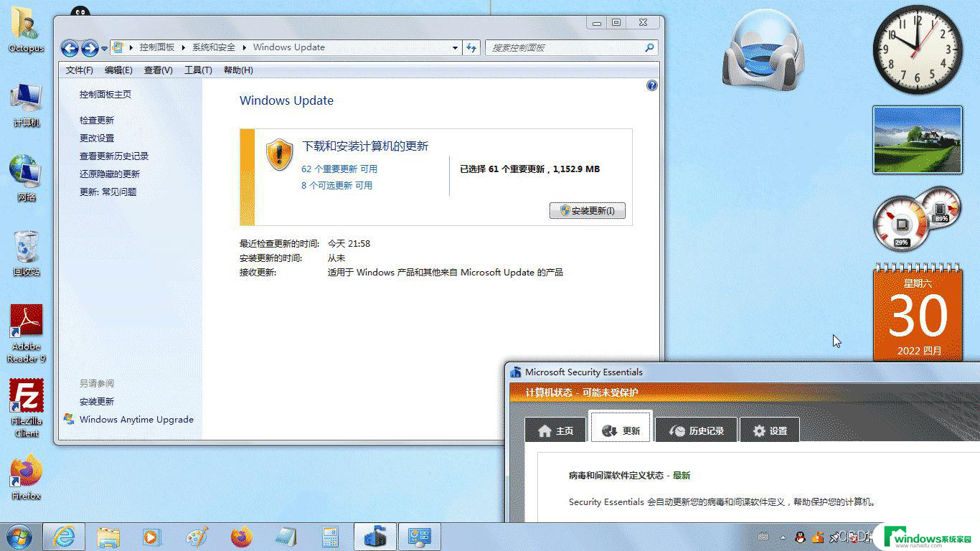Viewport: 980px width, 551px height.
Task: Click the CPU meter gadget
Action: click(917, 218)
